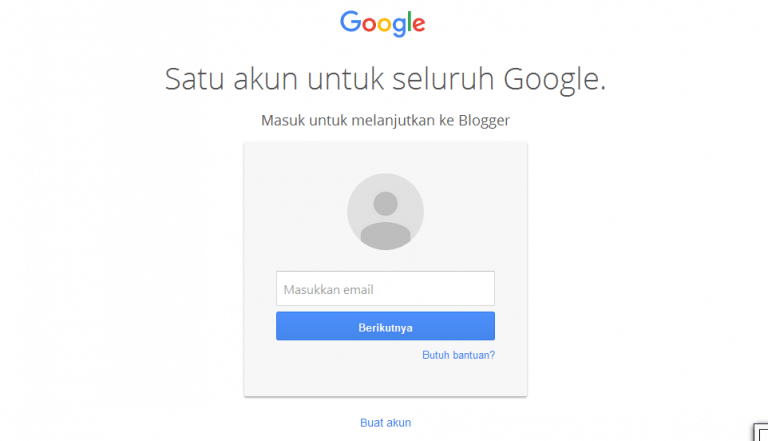
Task: Open the Buat akun link
Action: point(385,422)
